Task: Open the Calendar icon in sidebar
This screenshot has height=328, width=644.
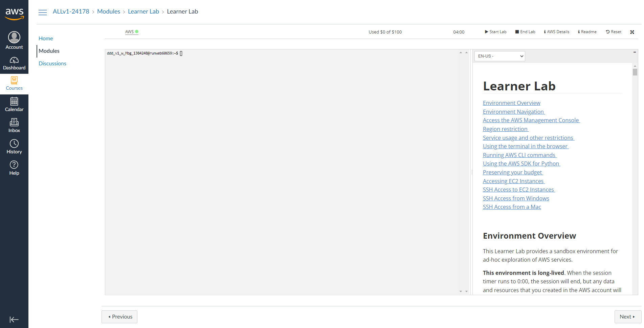Action: click(14, 102)
